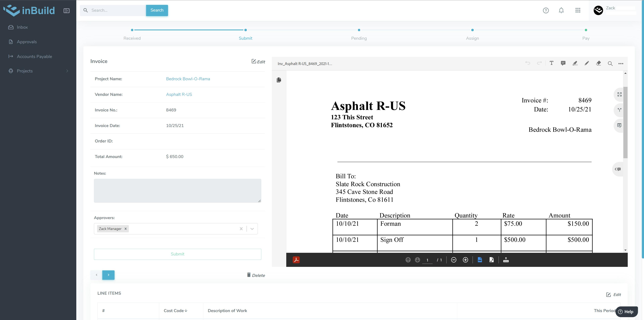Open the Adobe Acrobat icon in the PDF footer
Screen dimensions: 644x320
[x=296, y=260]
